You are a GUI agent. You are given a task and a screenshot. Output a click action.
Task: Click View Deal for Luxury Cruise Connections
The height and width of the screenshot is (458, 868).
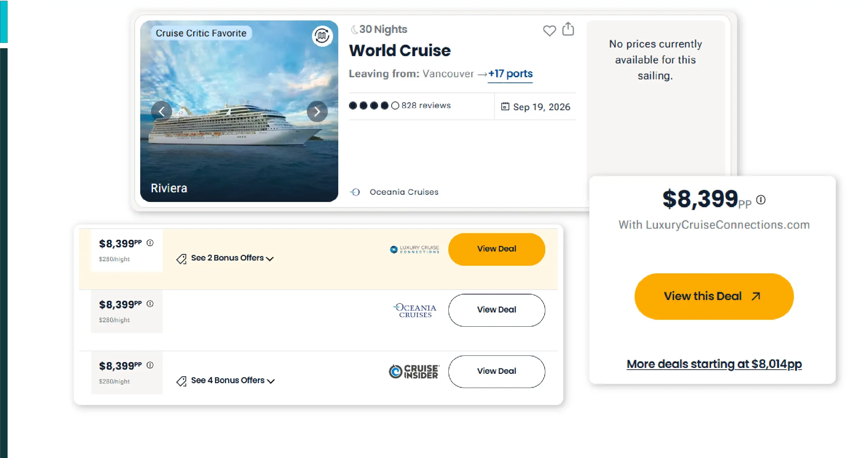tap(496, 249)
